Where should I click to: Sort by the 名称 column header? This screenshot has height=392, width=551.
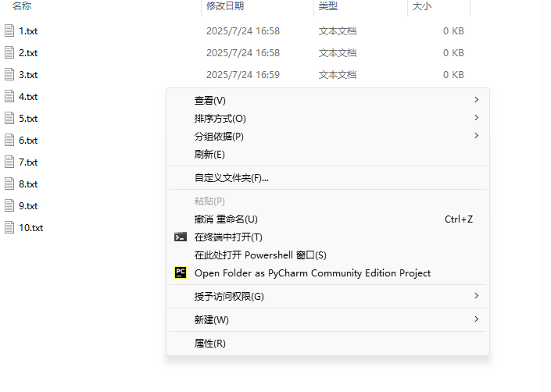coord(22,6)
